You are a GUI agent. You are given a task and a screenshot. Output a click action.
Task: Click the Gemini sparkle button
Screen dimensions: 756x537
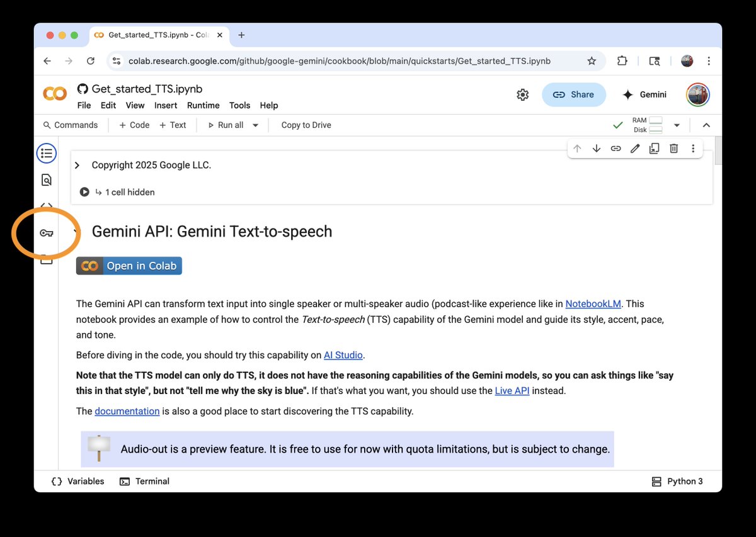point(644,94)
